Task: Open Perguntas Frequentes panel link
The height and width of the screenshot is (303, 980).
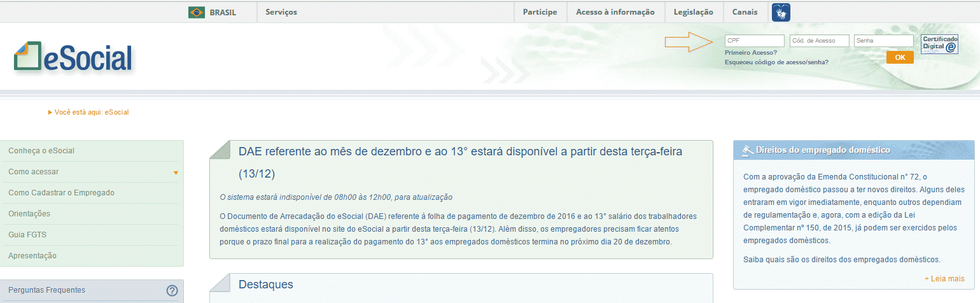Action: pos(46,290)
